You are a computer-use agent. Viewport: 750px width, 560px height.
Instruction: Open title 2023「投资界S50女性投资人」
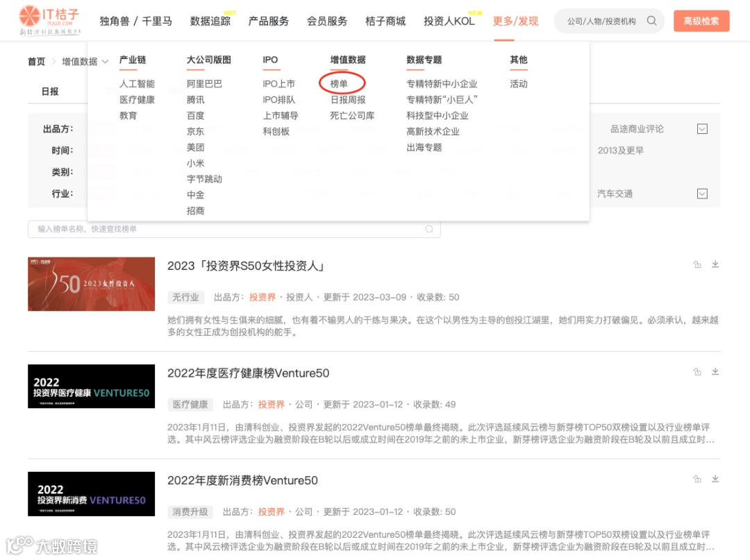click(246, 266)
